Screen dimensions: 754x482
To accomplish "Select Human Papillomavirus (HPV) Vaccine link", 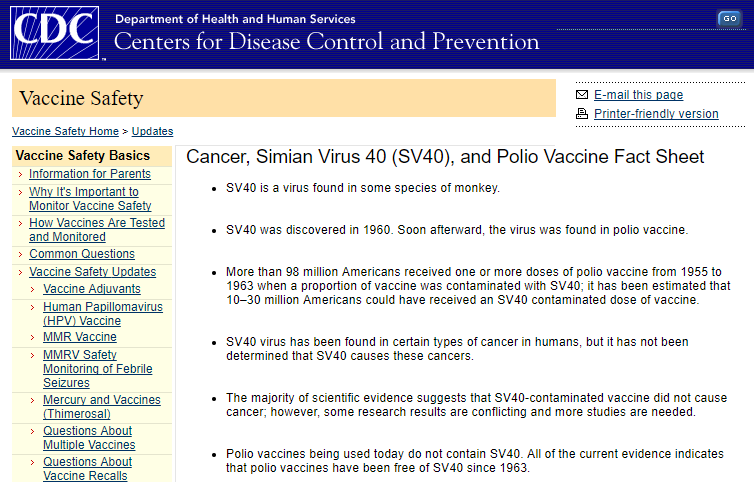I will [x=103, y=314].
